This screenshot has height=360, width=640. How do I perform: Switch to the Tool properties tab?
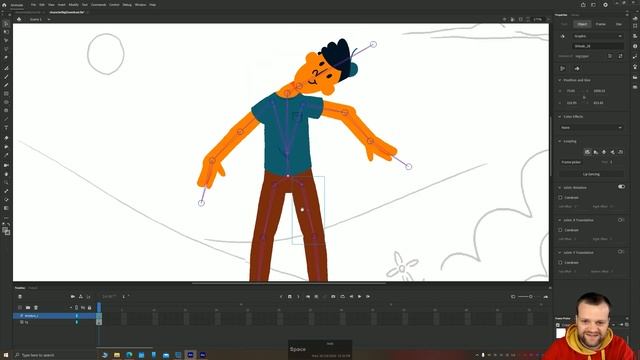pyautogui.click(x=564, y=24)
